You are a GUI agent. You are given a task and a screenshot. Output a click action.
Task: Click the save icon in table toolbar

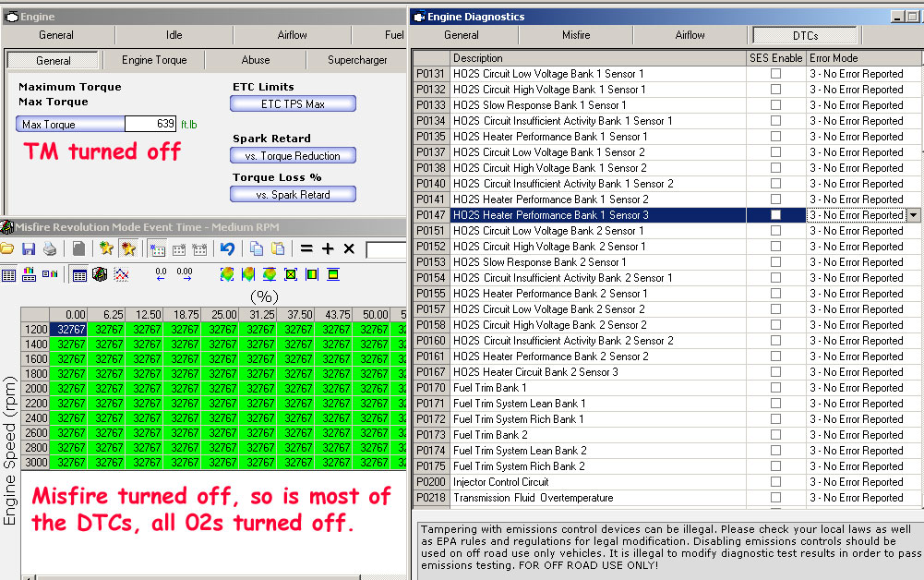pos(29,249)
